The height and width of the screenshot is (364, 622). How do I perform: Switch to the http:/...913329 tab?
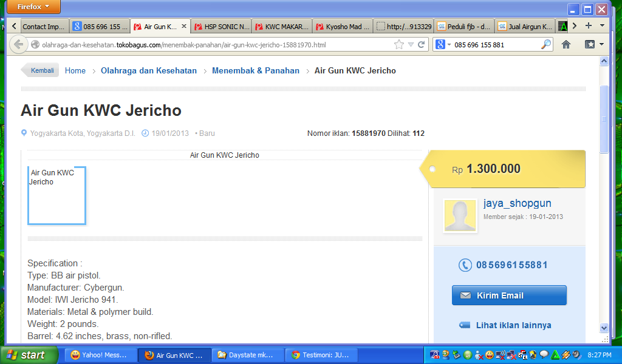[404, 27]
